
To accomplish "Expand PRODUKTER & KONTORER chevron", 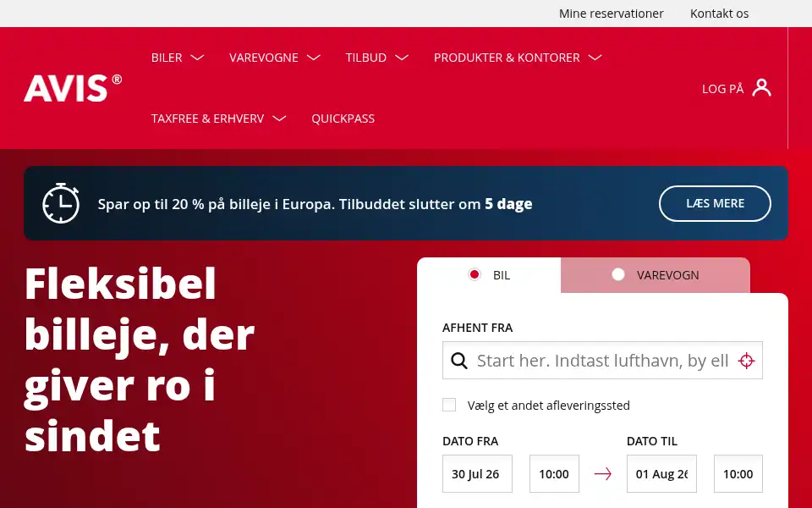I will click(x=595, y=58).
